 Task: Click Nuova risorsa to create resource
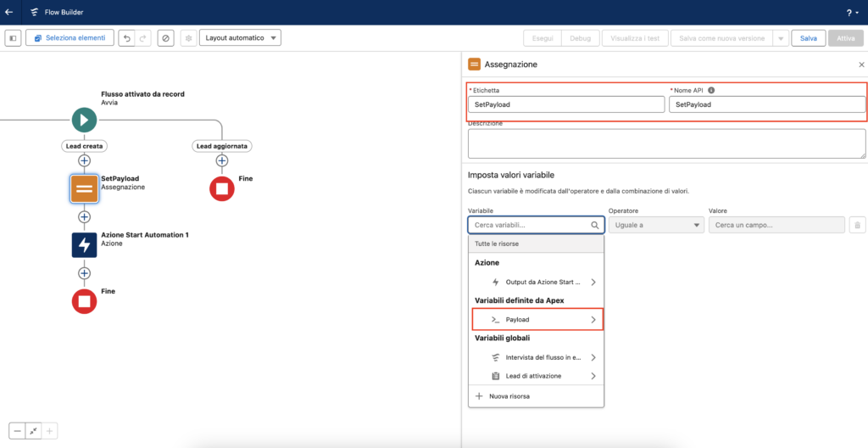[504, 396]
